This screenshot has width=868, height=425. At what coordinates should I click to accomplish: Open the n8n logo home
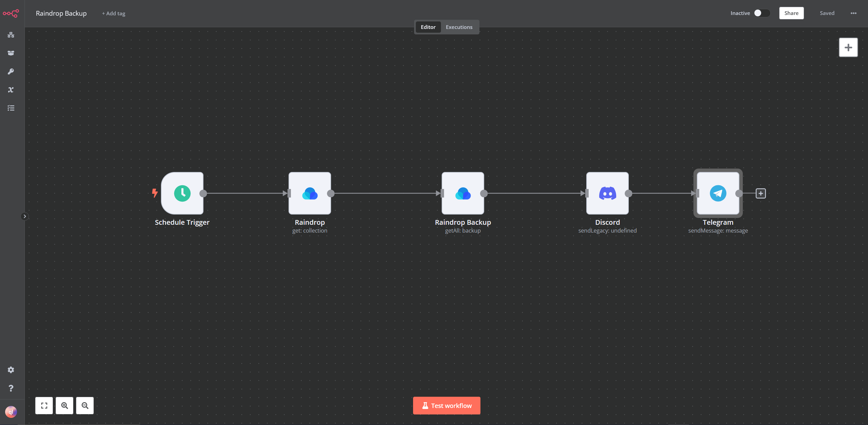(x=11, y=13)
